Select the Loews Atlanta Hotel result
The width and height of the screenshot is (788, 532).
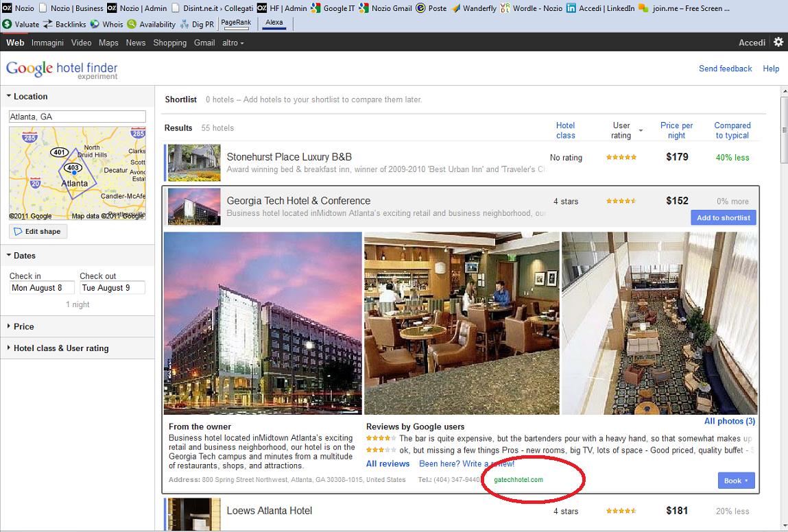click(x=270, y=510)
